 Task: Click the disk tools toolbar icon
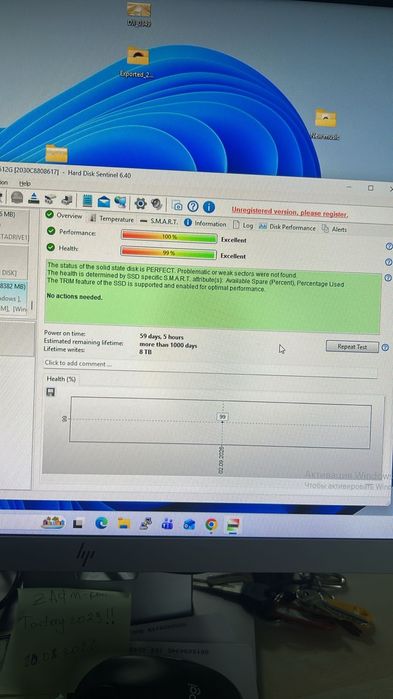click(50, 199)
